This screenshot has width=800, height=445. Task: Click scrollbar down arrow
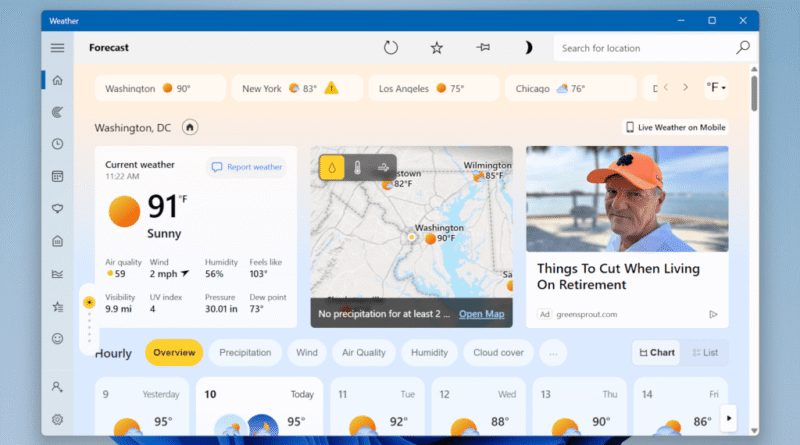pyautogui.click(x=754, y=431)
